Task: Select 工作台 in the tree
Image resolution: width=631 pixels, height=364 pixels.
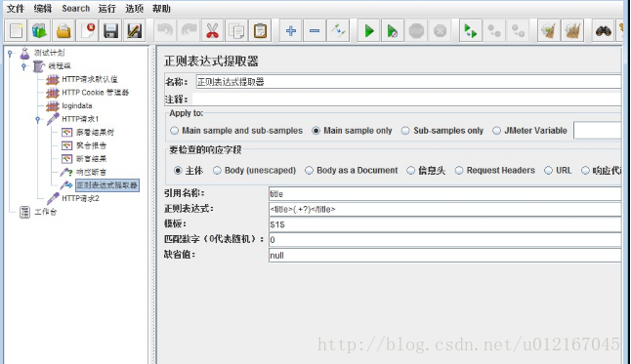Action: [46, 212]
